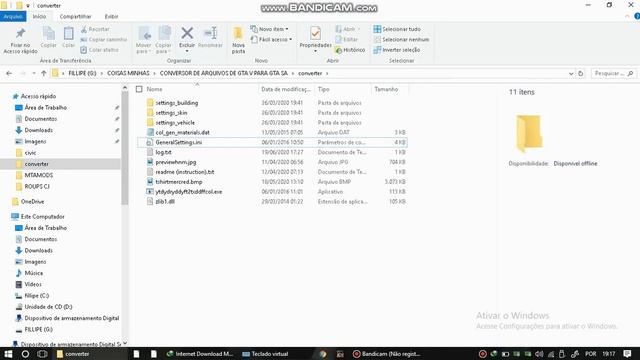
Task: Select col_gen_materials.dat file
Action: tap(182, 132)
